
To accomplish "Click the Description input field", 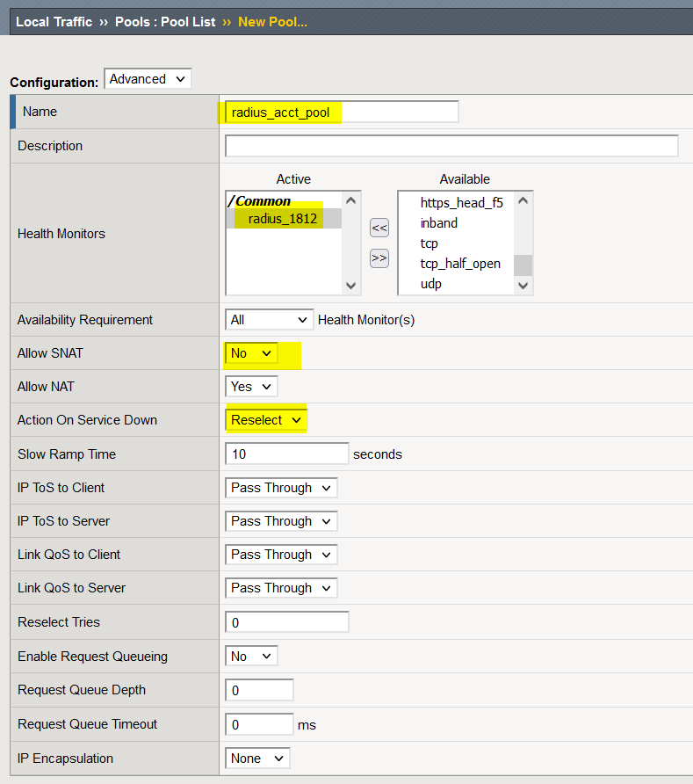I will pyautogui.click(x=451, y=146).
